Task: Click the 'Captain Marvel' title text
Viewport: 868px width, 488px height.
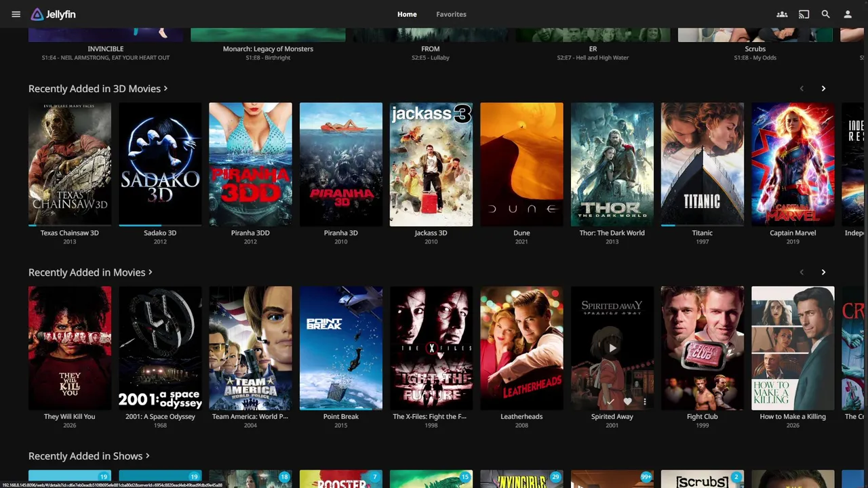Action: point(793,233)
